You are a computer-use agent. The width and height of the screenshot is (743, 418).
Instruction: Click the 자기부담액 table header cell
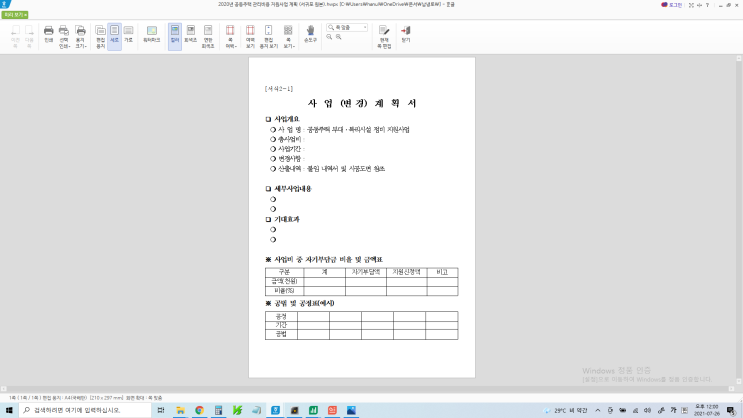(366, 272)
